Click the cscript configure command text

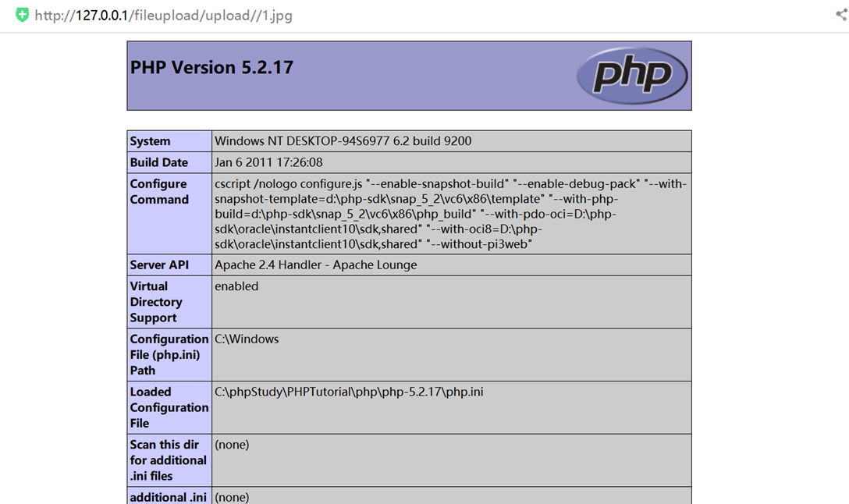point(450,214)
